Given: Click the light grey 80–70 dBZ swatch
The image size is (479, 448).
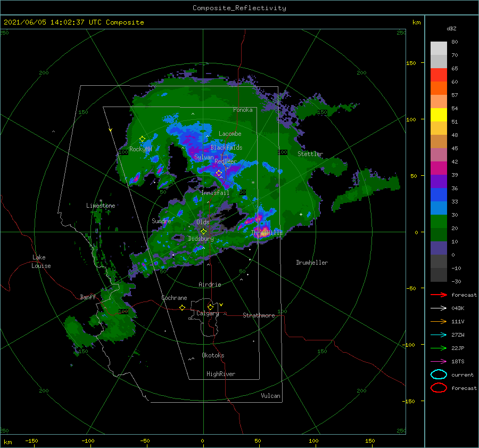Looking at the screenshot, I should pyautogui.click(x=439, y=48).
